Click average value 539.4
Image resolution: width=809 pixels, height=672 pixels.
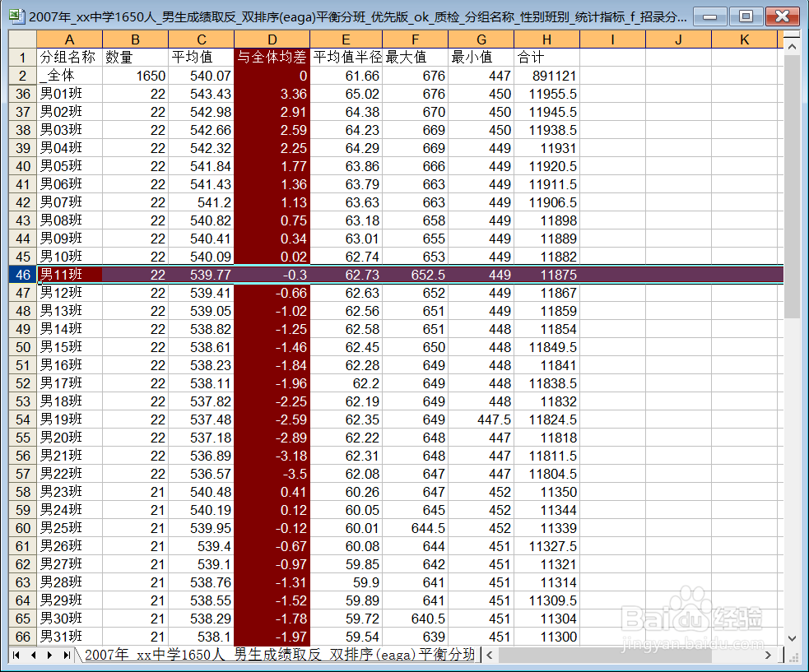point(201,546)
